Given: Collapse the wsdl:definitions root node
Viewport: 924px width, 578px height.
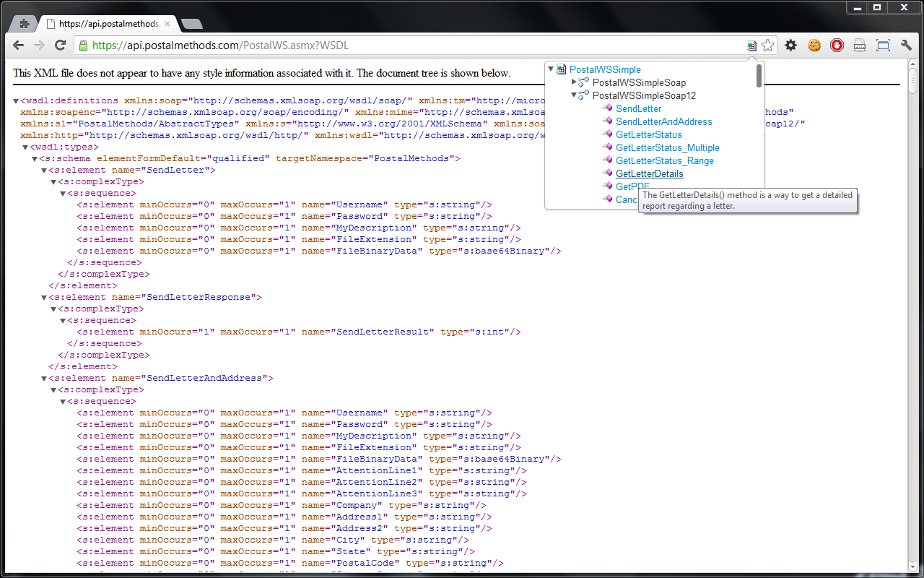Looking at the screenshot, I should 17,101.
